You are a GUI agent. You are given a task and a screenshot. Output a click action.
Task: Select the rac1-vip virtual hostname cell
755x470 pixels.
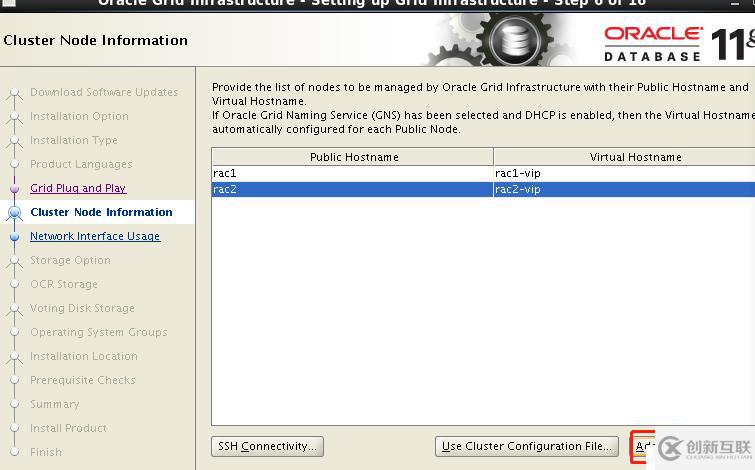pos(624,173)
